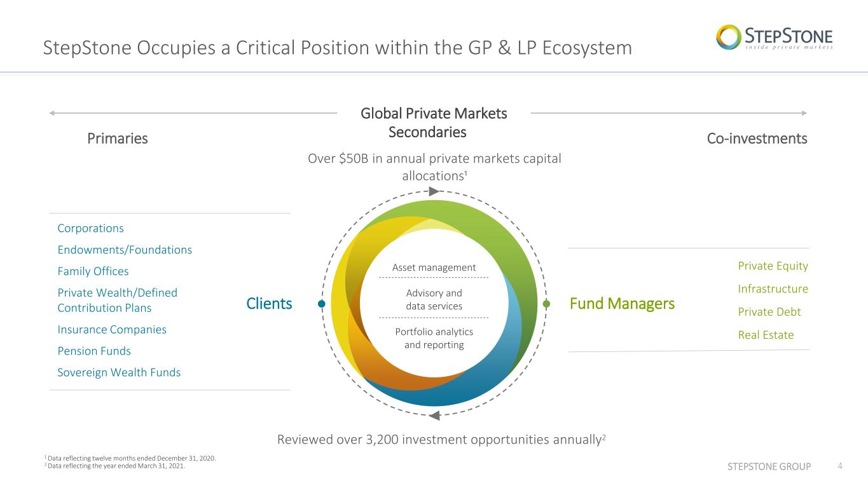Image resolution: width=868 pixels, height=488 pixels.
Task: Click Asset management in the center circle
Action: tap(434, 268)
